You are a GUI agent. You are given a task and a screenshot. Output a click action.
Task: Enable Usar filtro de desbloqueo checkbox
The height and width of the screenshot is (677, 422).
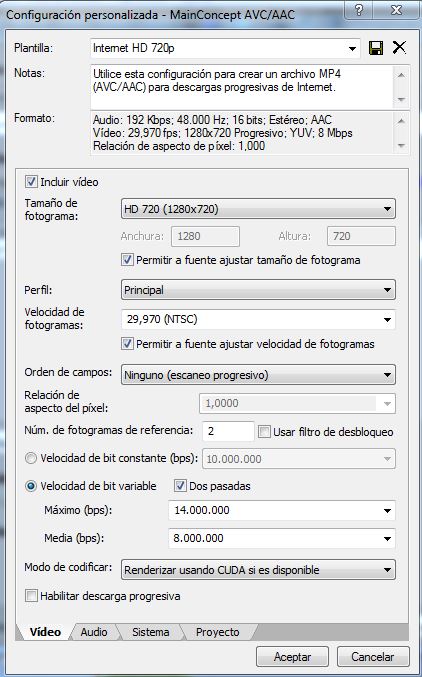tap(264, 432)
